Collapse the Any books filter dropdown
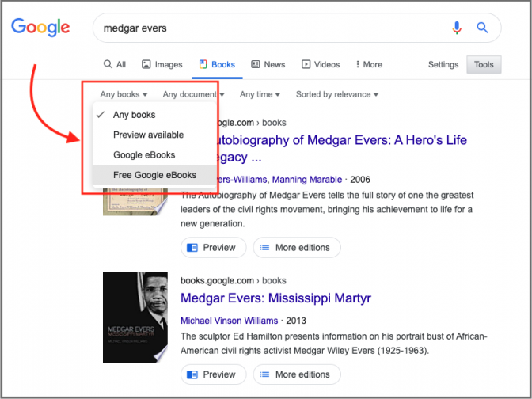 point(123,94)
